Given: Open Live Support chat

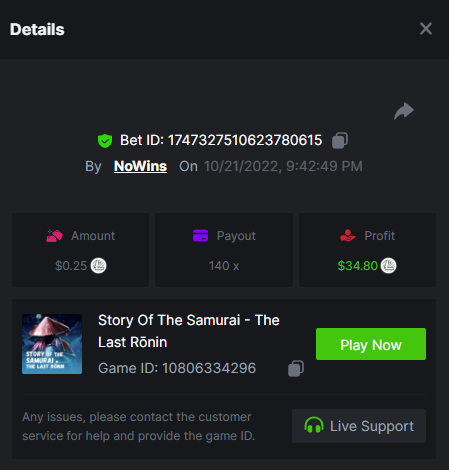Looking at the screenshot, I should click(x=359, y=426).
